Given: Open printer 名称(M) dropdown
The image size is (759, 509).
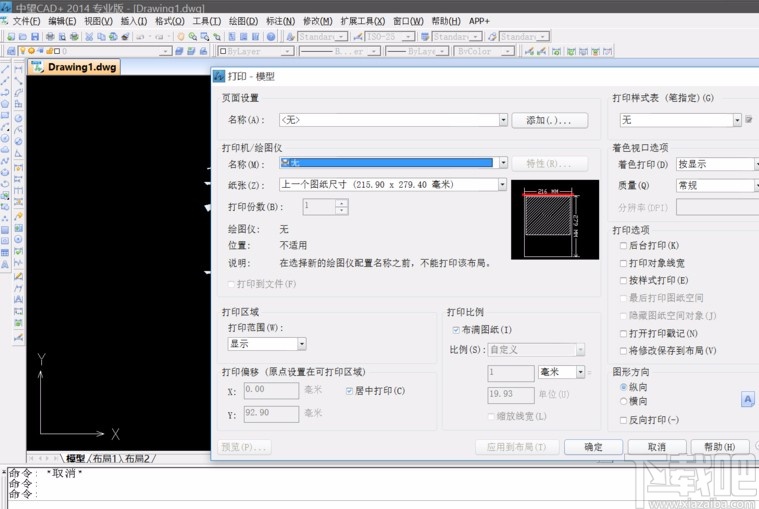Looking at the screenshot, I should pos(503,163).
